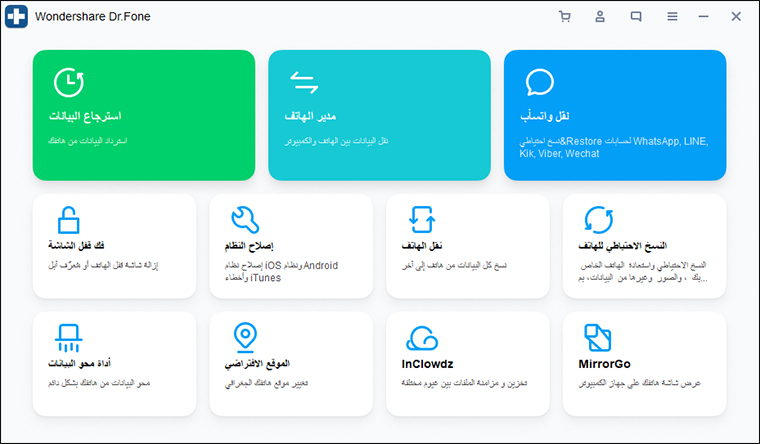The image size is (760, 444).
Task: Click the description under مدير الهاتف
Action: coord(336,141)
